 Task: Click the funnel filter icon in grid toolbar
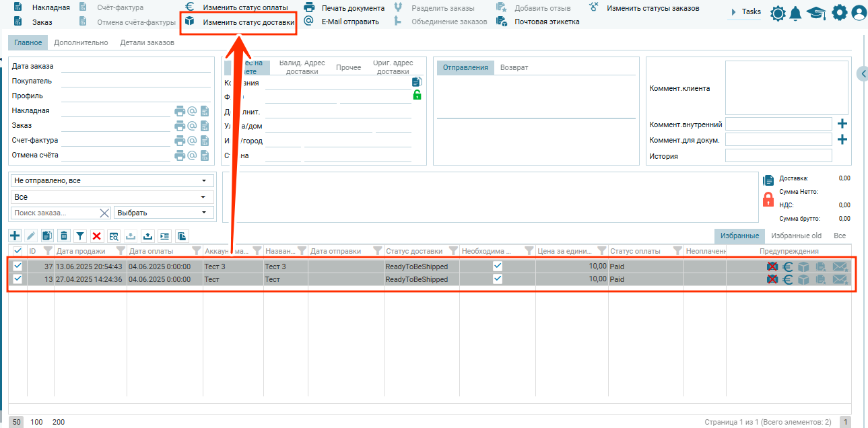click(80, 236)
